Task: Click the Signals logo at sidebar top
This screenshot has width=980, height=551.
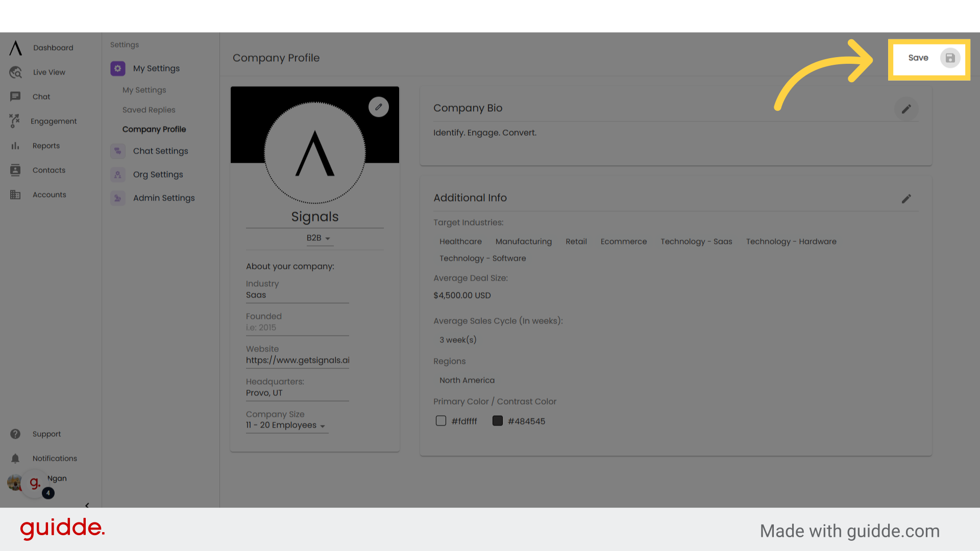Action: [x=16, y=48]
